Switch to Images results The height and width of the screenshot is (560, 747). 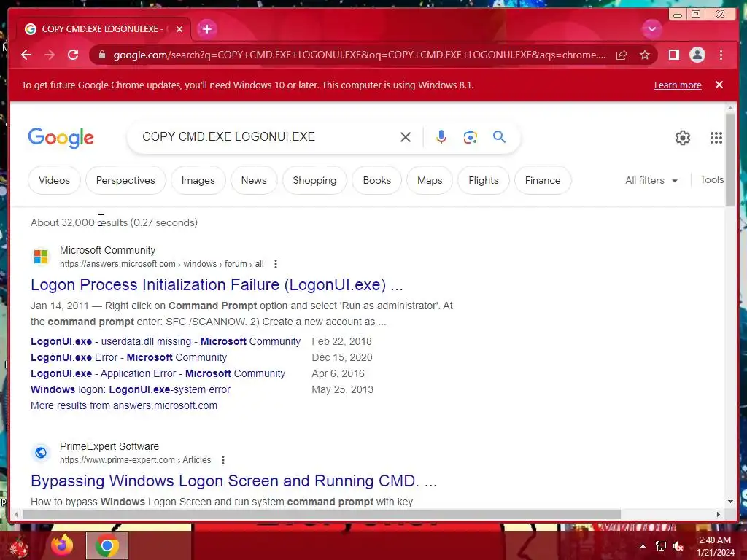coord(198,181)
